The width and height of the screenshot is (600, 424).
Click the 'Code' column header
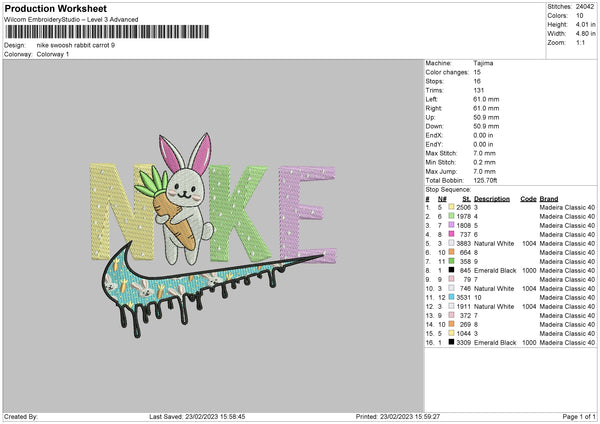tap(528, 199)
